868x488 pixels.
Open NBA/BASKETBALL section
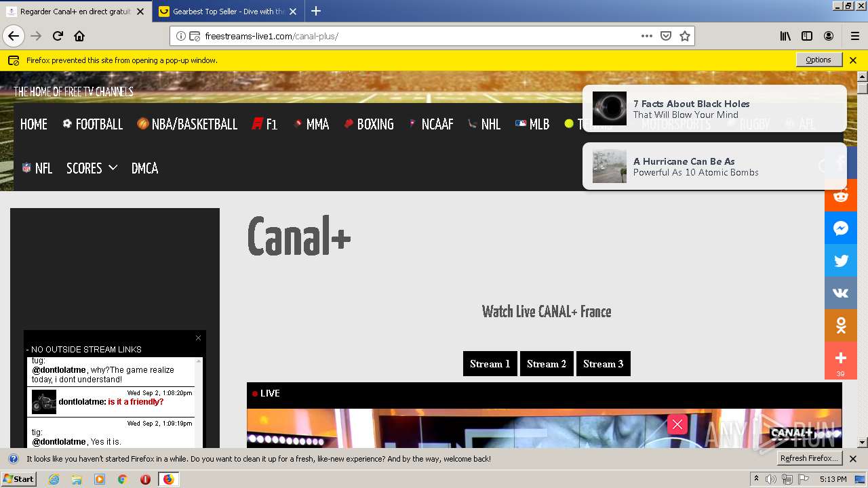pyautogui.click(x=187, y=124)
